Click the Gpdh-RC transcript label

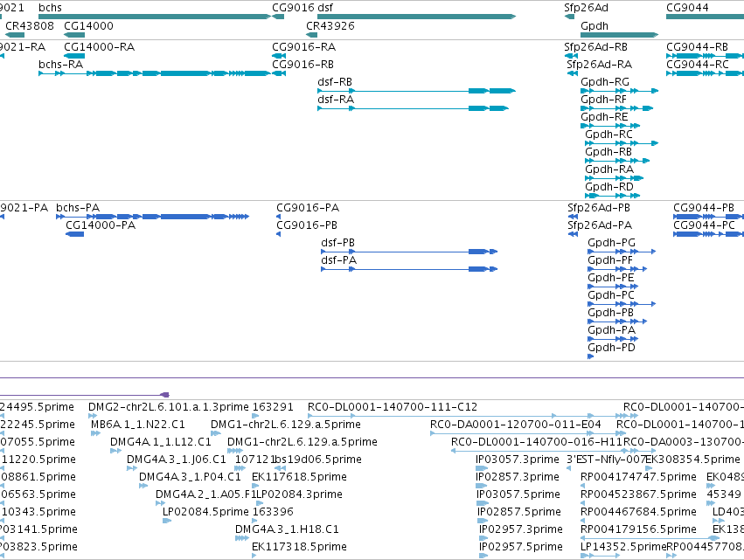(608, 135)
